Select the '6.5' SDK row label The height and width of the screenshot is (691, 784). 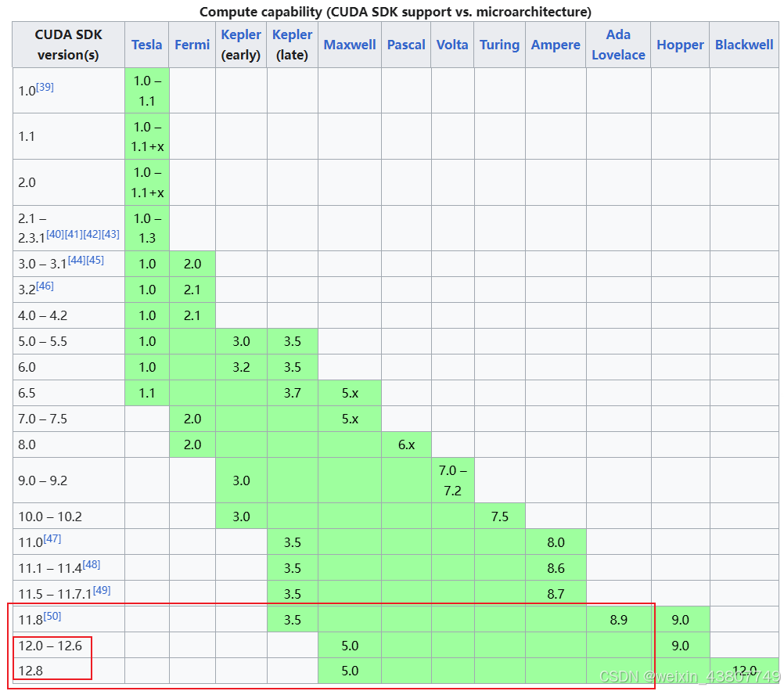(27, 393)
